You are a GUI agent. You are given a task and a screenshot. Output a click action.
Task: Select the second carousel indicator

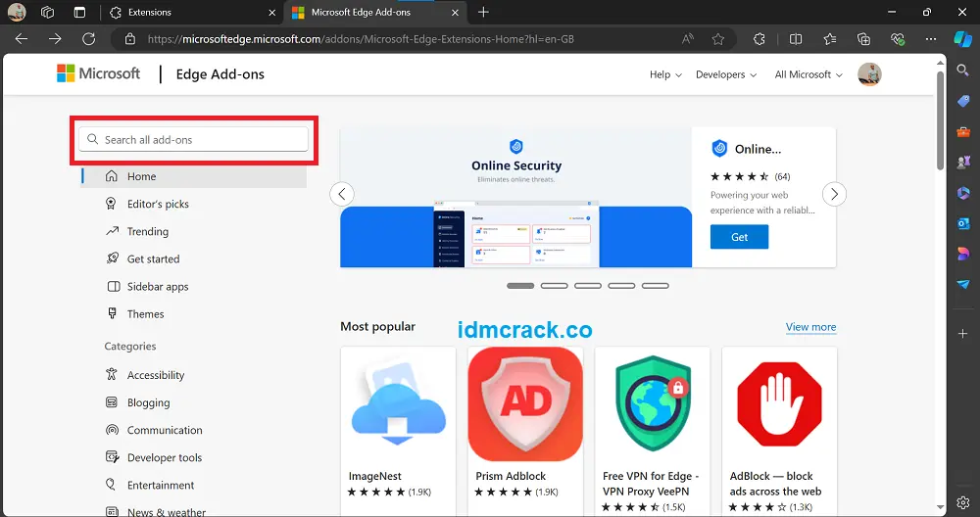555,286
